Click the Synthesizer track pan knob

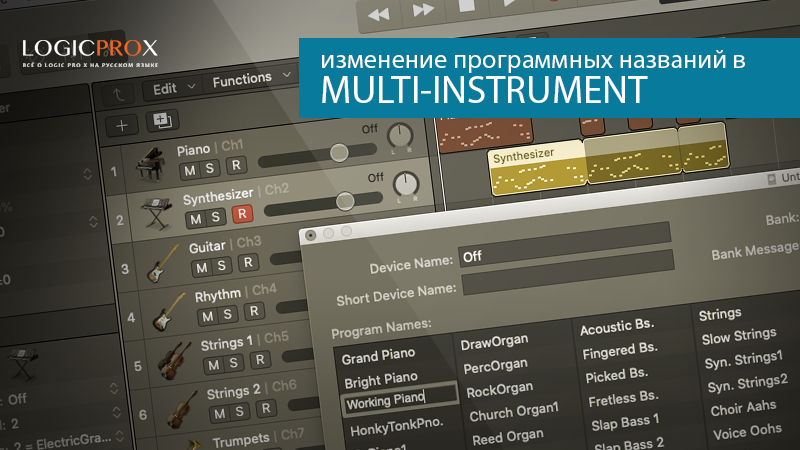tap(406, 184)
